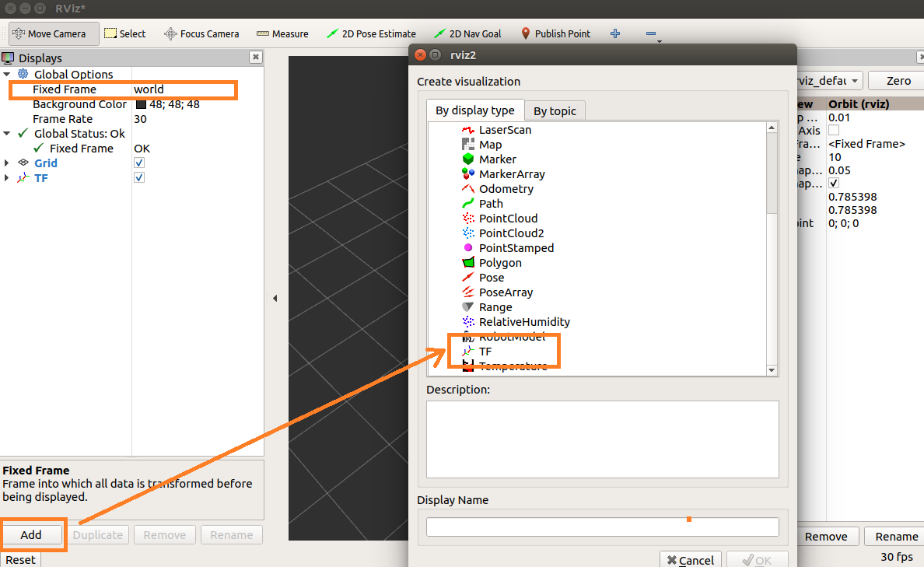Viewport: 924px width, 567px height.
Task: Toggle the checked checkbox in Views panel
Action: (x=834, y=184)
